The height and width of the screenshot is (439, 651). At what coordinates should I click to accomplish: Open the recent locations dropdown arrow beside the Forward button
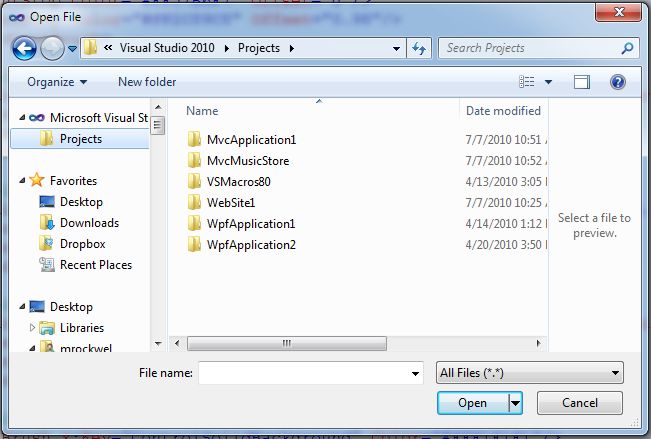click(x=72, y=49)
